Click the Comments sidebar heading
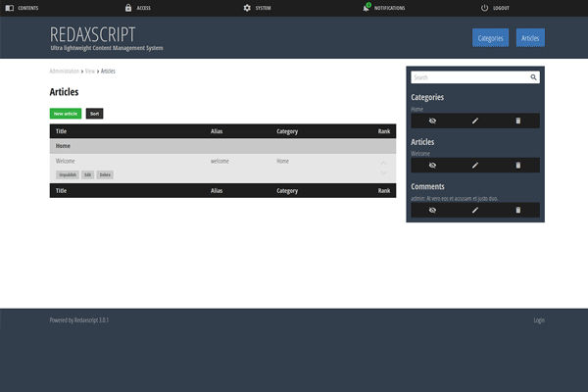The height and width of the screenshot is (392, 588). 427,186
